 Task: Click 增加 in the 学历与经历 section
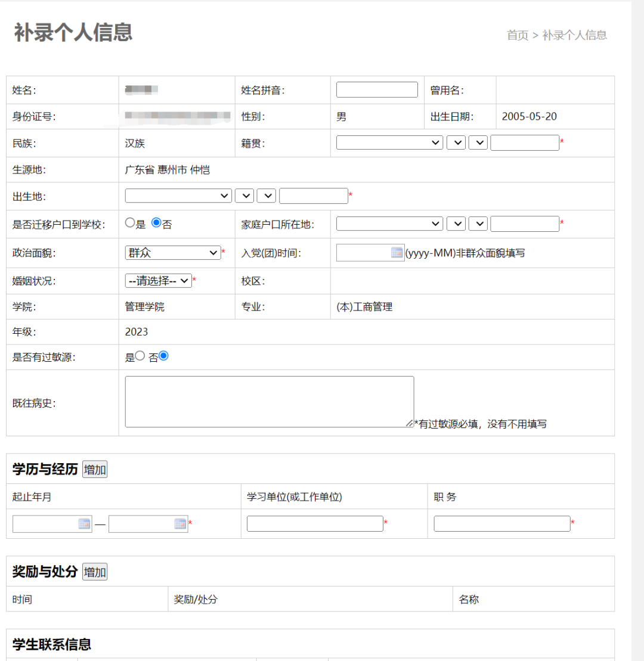tap(94, 469)
